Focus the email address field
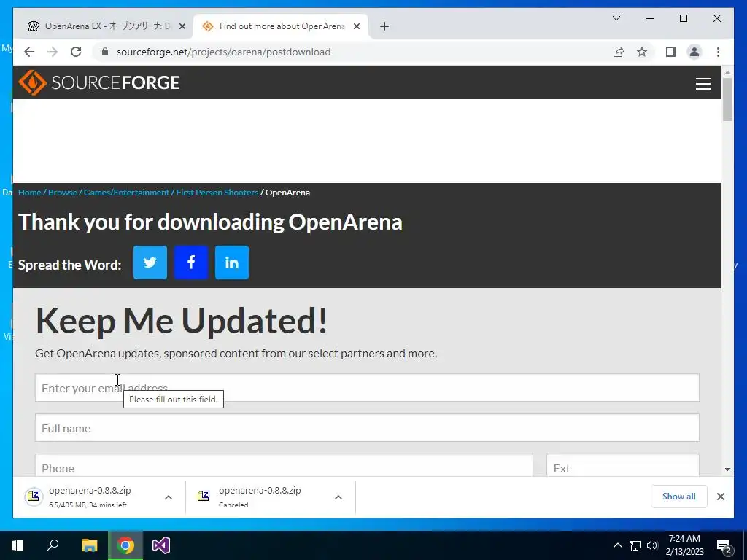This screenshot has height=560, width=747. [367, 388]
